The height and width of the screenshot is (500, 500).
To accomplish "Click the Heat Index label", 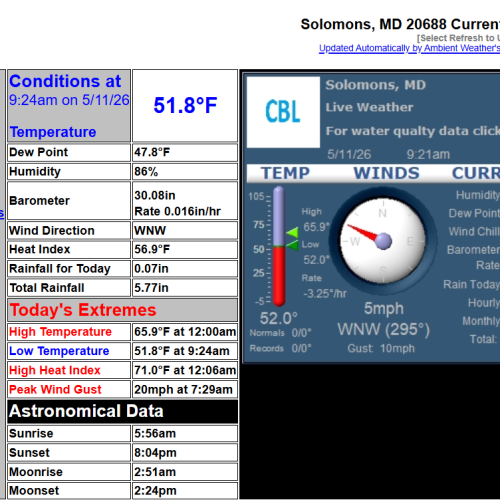I will 40,249.
